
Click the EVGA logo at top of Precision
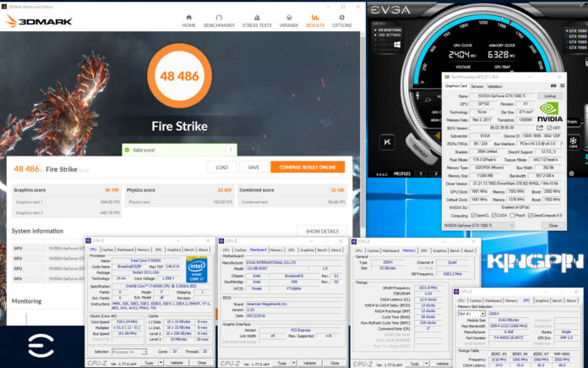390,10
